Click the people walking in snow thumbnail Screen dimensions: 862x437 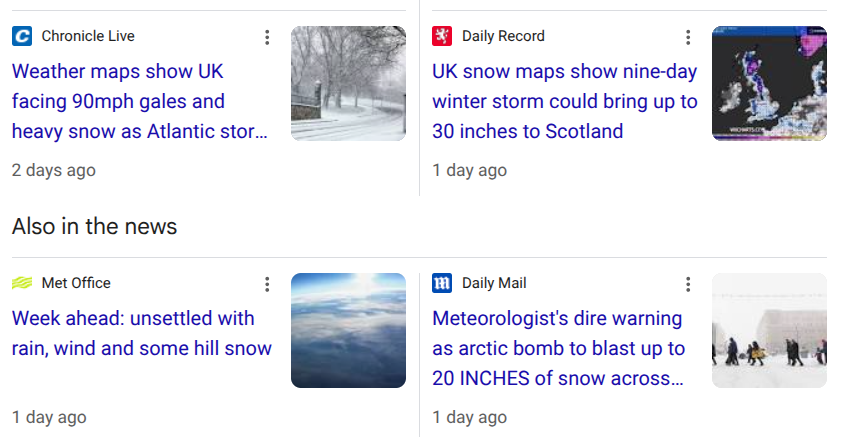coord(769,330)
